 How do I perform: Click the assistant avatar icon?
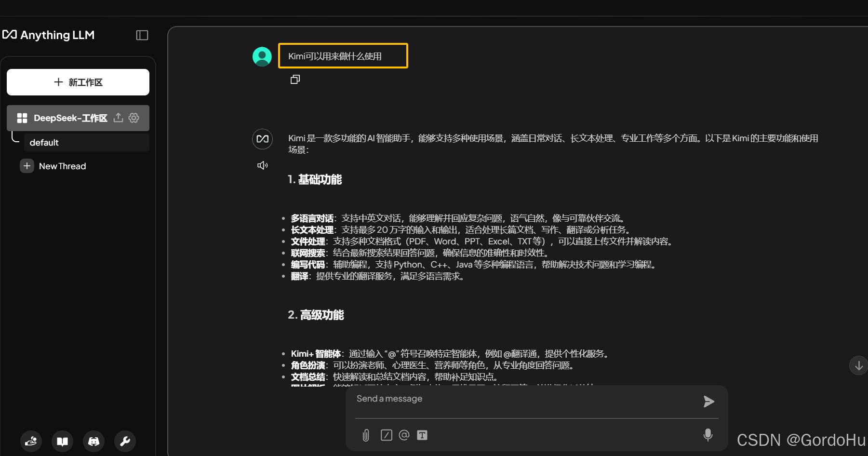click(263, 139)
